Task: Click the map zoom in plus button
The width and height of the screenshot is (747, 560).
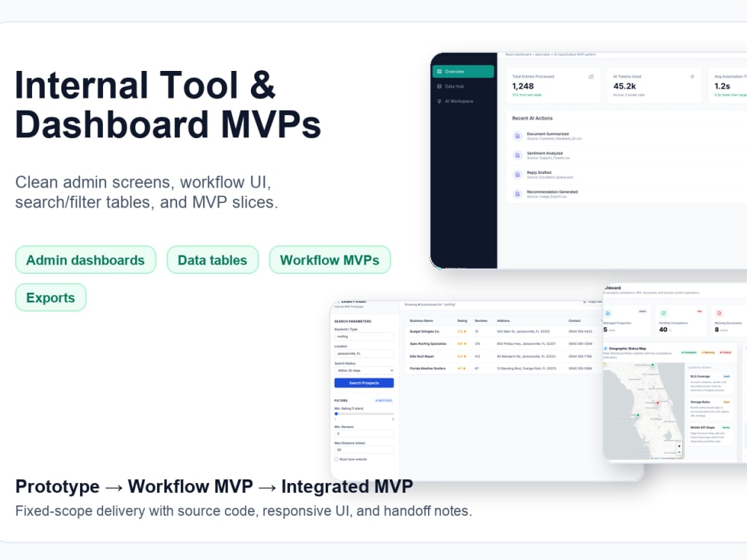Action: pos(679,447)
